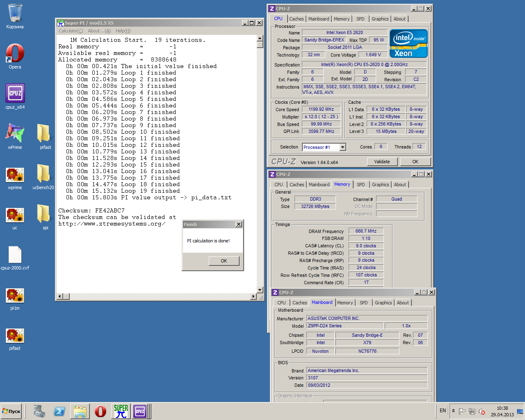This screenshot has width=525, height=420.
Task: Open the Help menu in Super PI
Action: click(x=123, y=31)
